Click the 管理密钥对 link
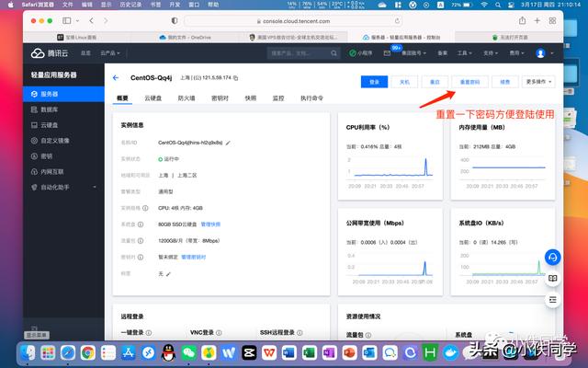Screen dimensions: 588x368 click(x=194, y=258)
